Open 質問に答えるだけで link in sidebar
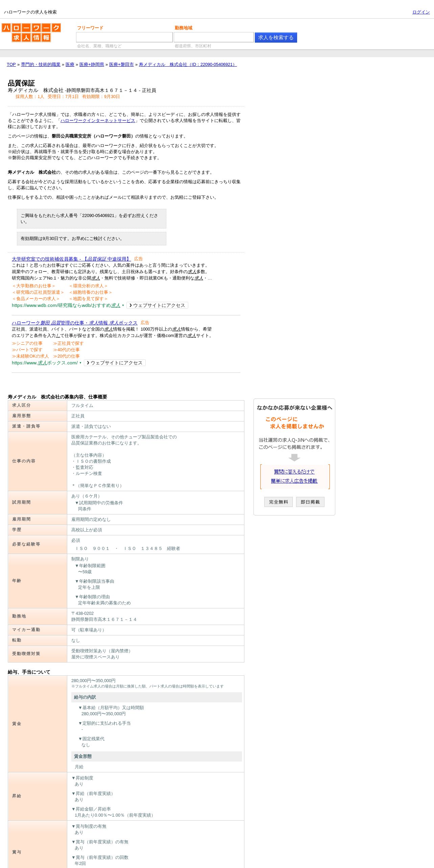Screen dimensions: 434x868 (x=294, y=472)
